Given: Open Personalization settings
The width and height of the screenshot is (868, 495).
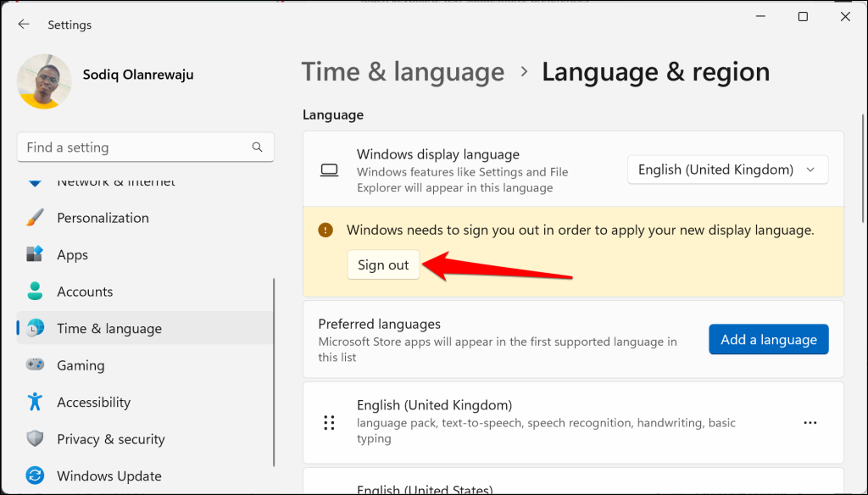Looking at the screenshot, I should pyautogui.click(x=145, y=218).
